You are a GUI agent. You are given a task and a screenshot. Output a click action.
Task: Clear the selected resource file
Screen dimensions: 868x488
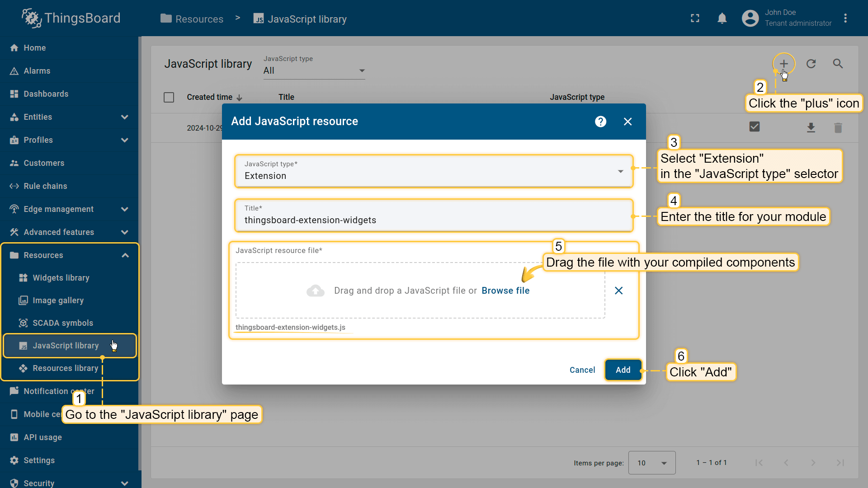pyautogui.click(x=619, y=291)
